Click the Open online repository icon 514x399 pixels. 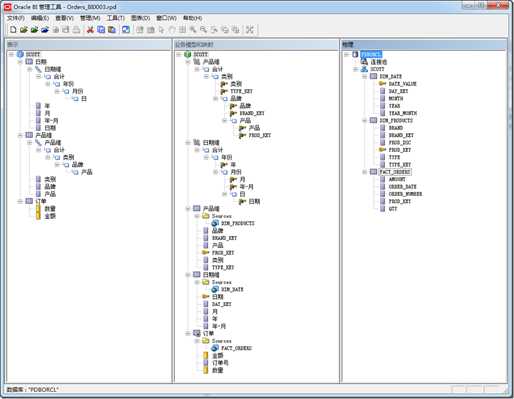click(x=34, y=30)
